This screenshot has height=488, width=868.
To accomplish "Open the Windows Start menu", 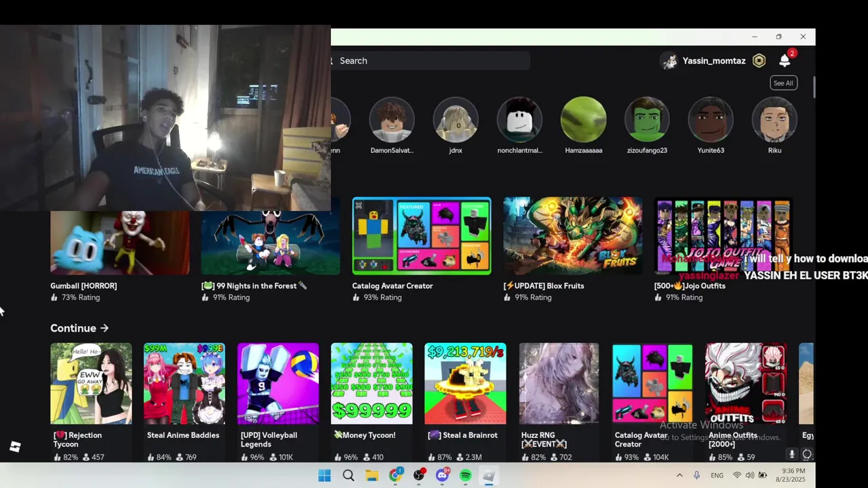I will coord(325,476).
